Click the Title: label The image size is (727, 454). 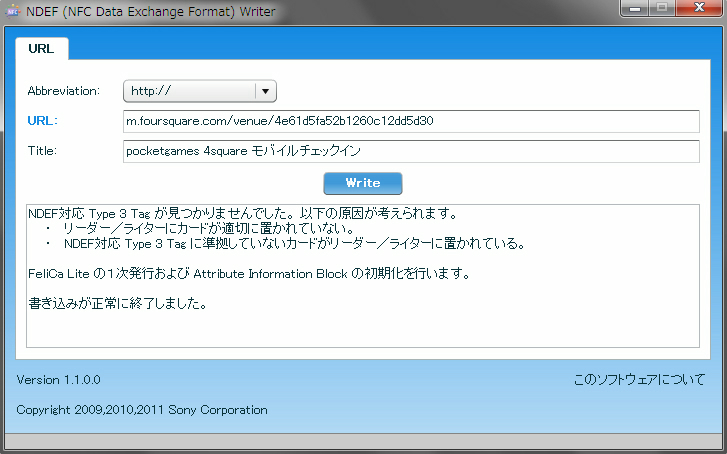click(42, 151)
